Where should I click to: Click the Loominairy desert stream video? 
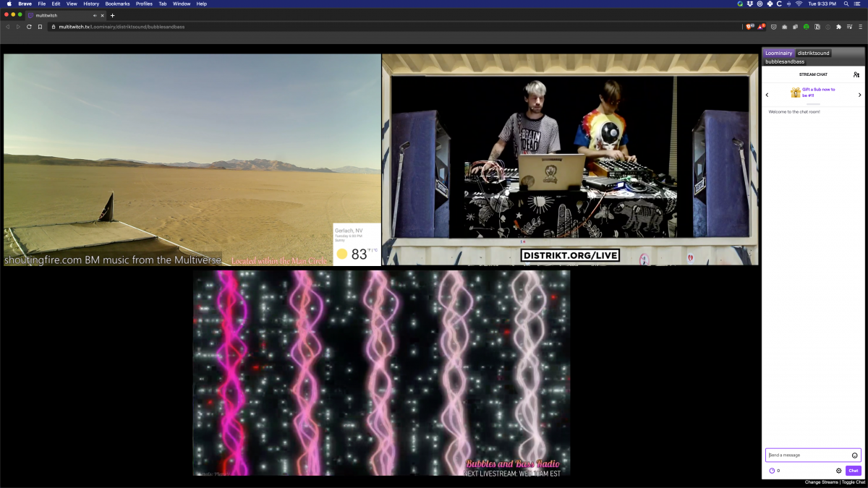pos(192,160)
